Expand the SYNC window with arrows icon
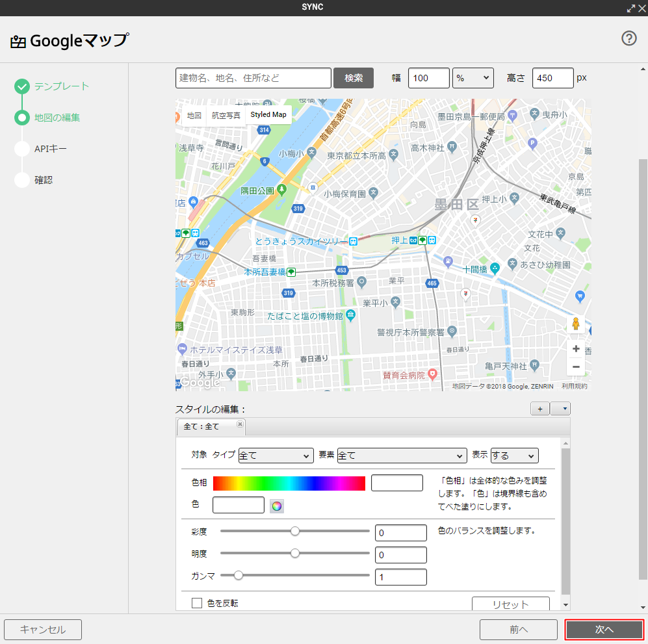Viewport: 648px width, 644px height. point(630,8)
